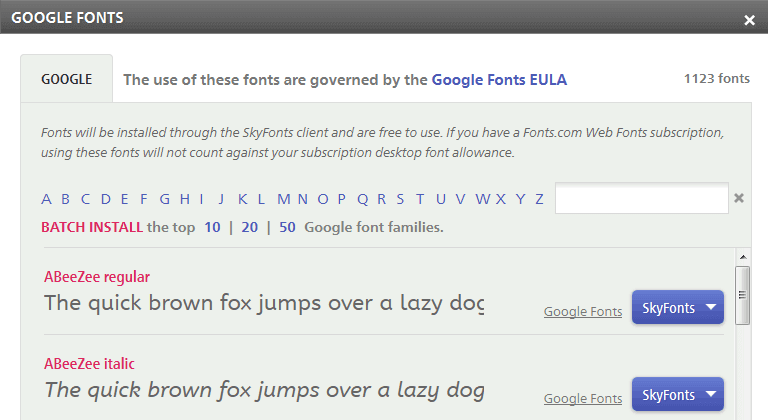Filter fonts by letter C

point(85,199)
